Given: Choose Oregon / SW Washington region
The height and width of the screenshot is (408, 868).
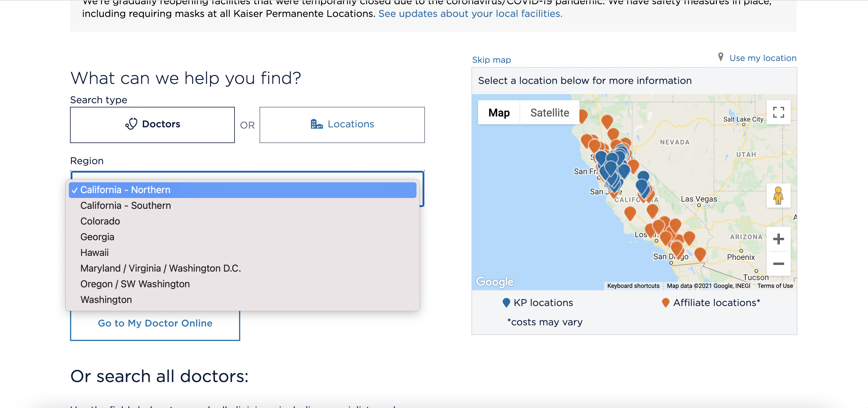Looking at the screenshot, I should click(x=242, y=284).
